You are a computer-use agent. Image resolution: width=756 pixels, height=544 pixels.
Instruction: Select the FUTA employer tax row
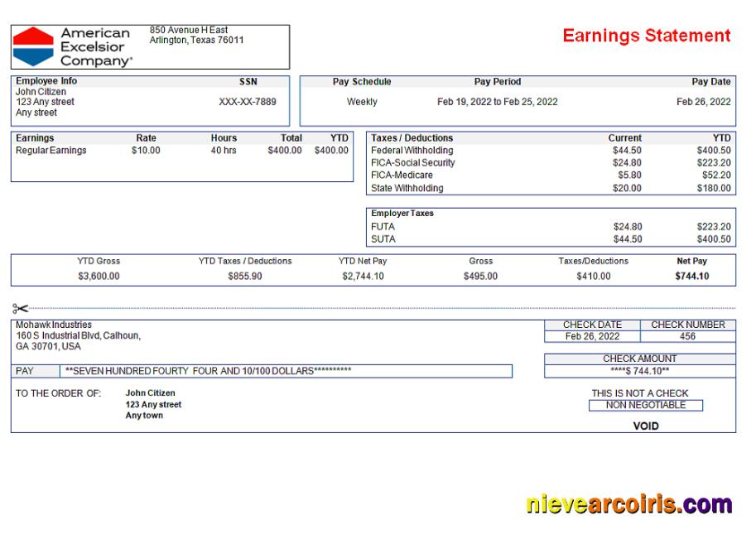point(383,227)
